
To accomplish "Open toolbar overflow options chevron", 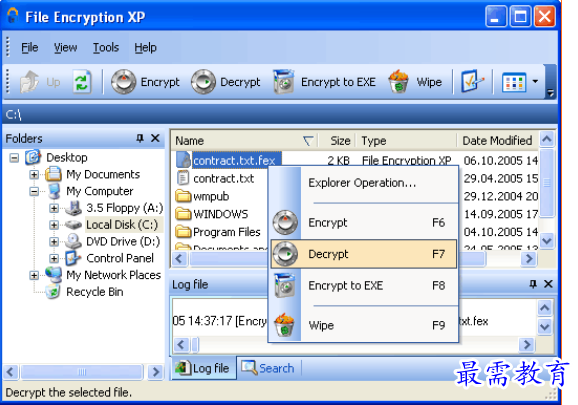I will click(550, 92).
